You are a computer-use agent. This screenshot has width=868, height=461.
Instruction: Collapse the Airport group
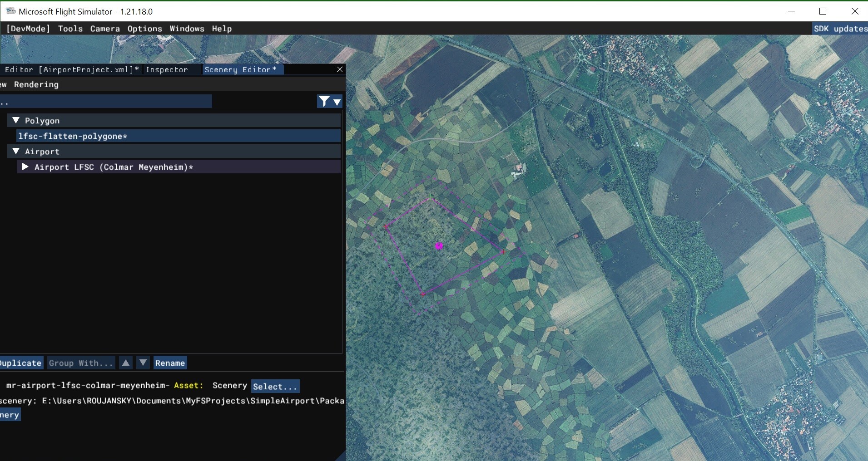pyautogui.click(x=16, y=151)
